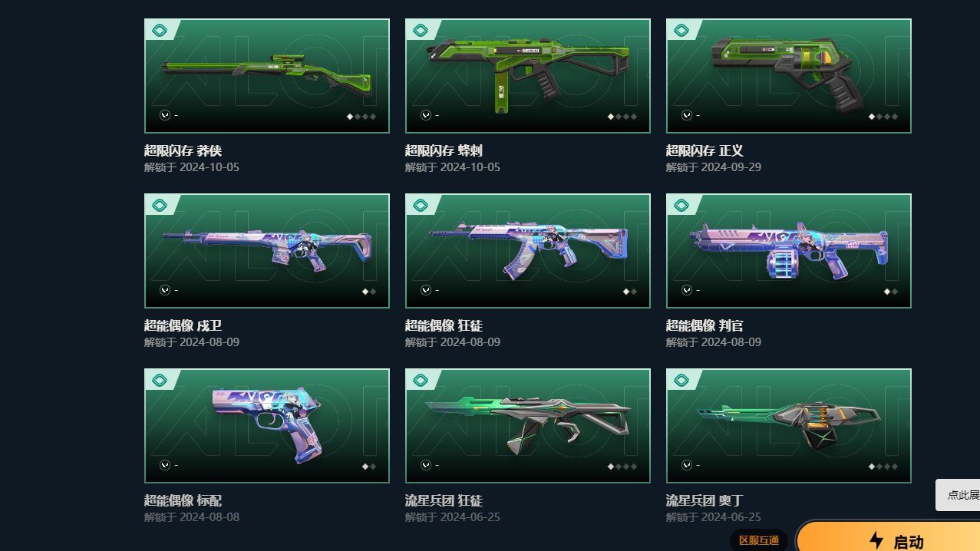Click upgrade level dots on 流星兵团 狂徒 card
Screen dimensions: 980x551
pyautogui.click(x=622, y=467)
